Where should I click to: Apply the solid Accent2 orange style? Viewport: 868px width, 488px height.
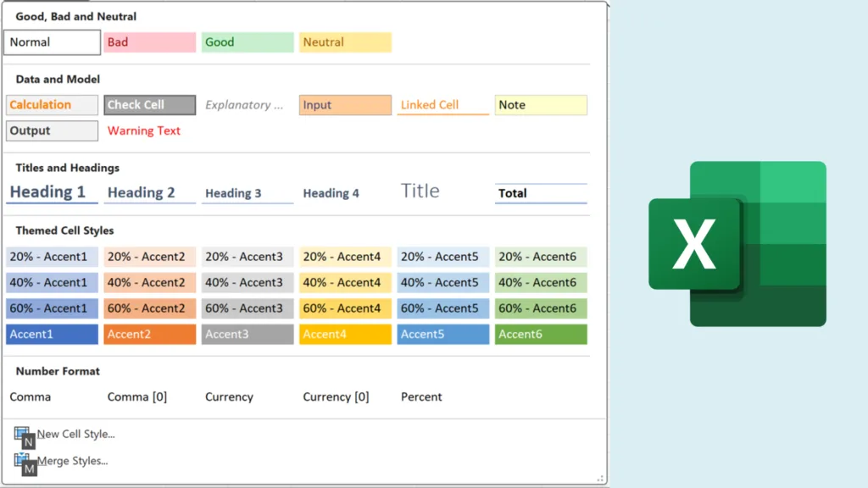tap(149, 335)
